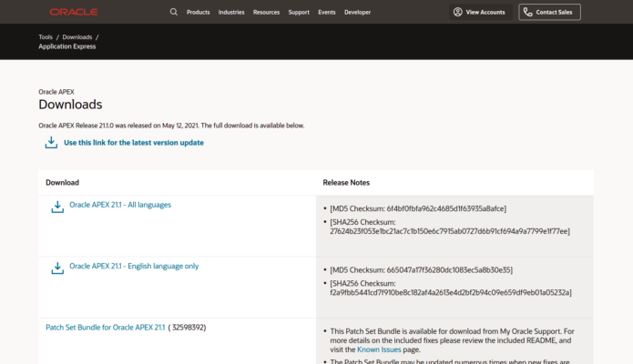Click the Contact Sales phone icon

click(527, 12)
